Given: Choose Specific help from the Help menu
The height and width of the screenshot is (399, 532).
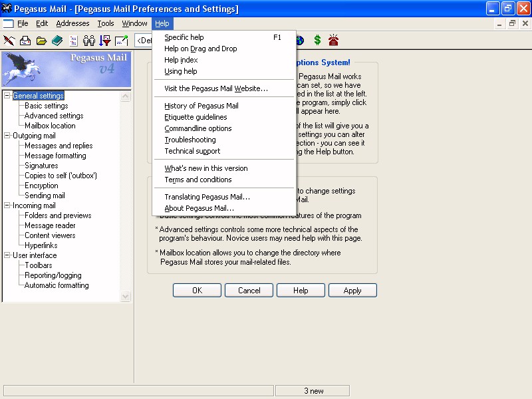Looking at the screenshot, I should (x=224, y=37).
